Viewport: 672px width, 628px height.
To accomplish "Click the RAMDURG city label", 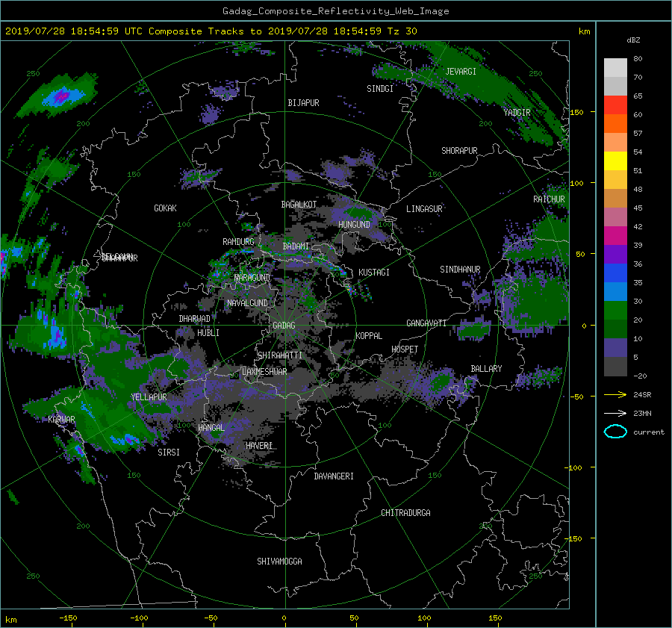I will point(238,242).
